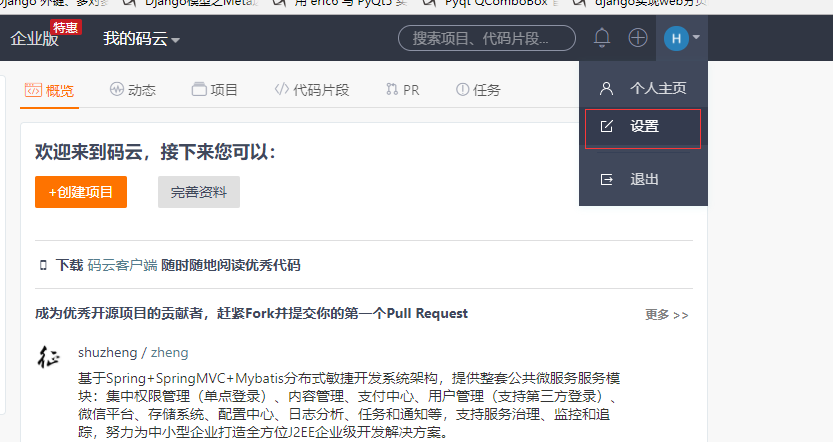Screen dimensions: 833x442
Task: Click the 动态 activity pulse icon
Action: coord(117,89)
